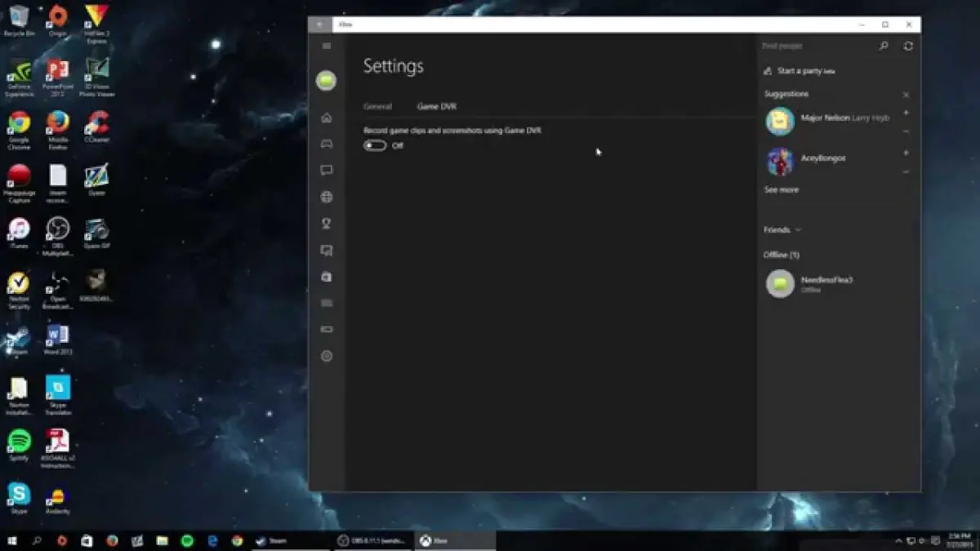This screenshot has width=980, height=551.
Task: Click the refresh icon near Find people
Action: [x=907, y=47]
